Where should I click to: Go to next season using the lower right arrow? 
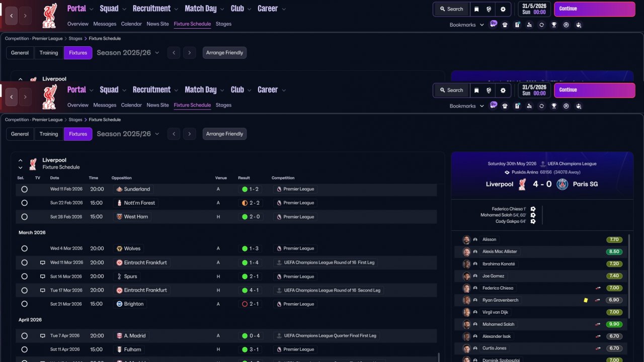(x=189, y=134)
